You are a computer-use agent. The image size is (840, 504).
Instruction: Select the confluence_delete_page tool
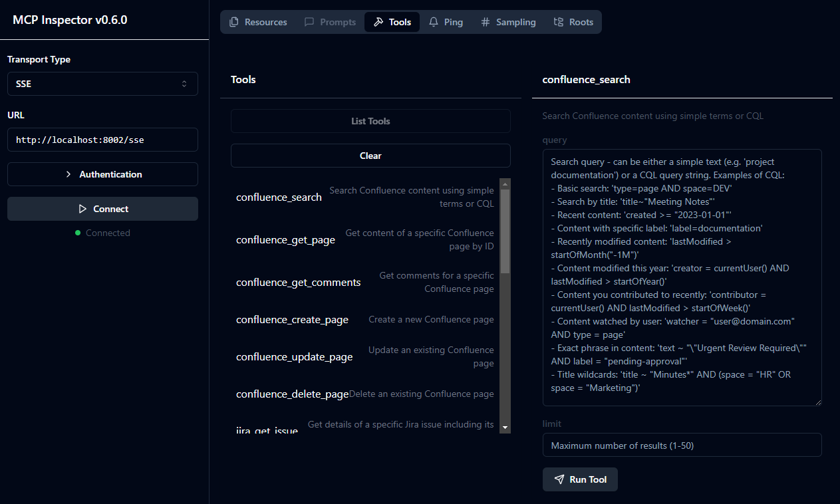tap(365, 394)
